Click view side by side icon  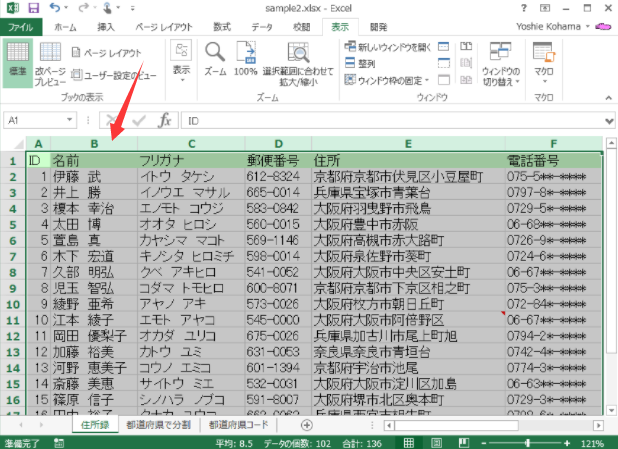click(466, 47)
